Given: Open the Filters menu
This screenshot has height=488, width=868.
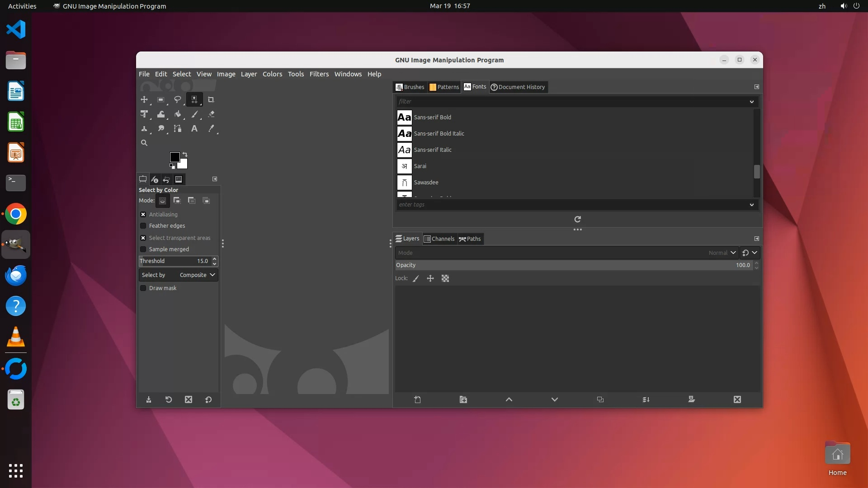Looking at the screenshot, I should (x=319, y=74).
